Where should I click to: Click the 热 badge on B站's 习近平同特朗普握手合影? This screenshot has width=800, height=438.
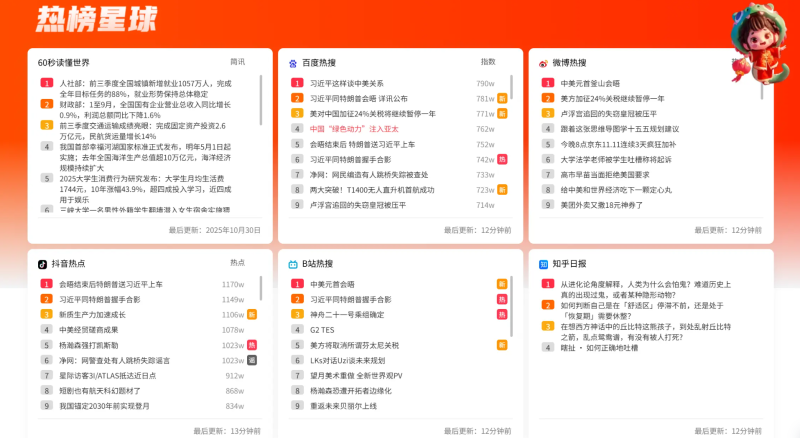pos(502,300)
